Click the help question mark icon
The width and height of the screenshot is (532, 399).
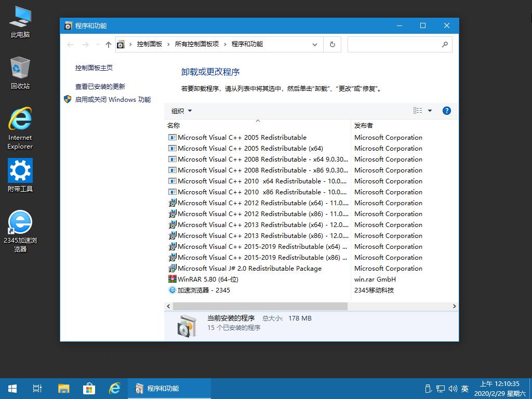click(446, 111)
